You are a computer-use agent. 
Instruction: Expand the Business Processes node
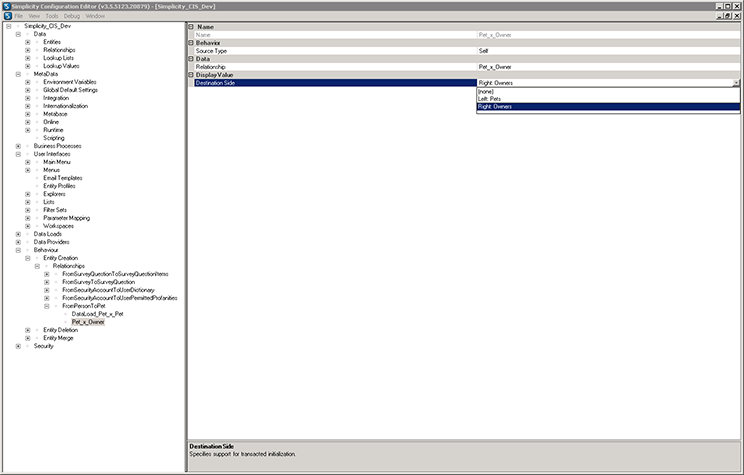pyautogui.click(x=18, y=146)
